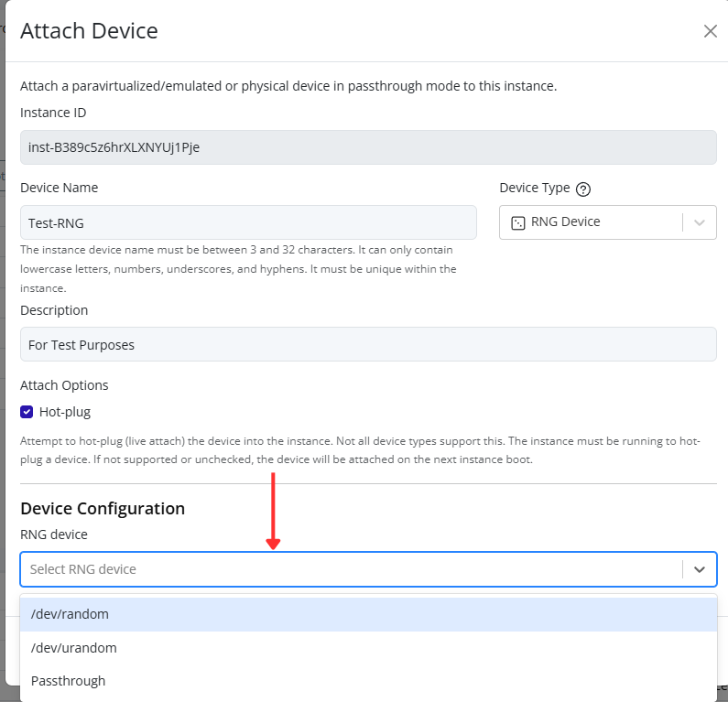Image resolution: width=728 pixels, height=702 pixels.
Task: Click the Device Type label
Action: click(x=535, y=188)
